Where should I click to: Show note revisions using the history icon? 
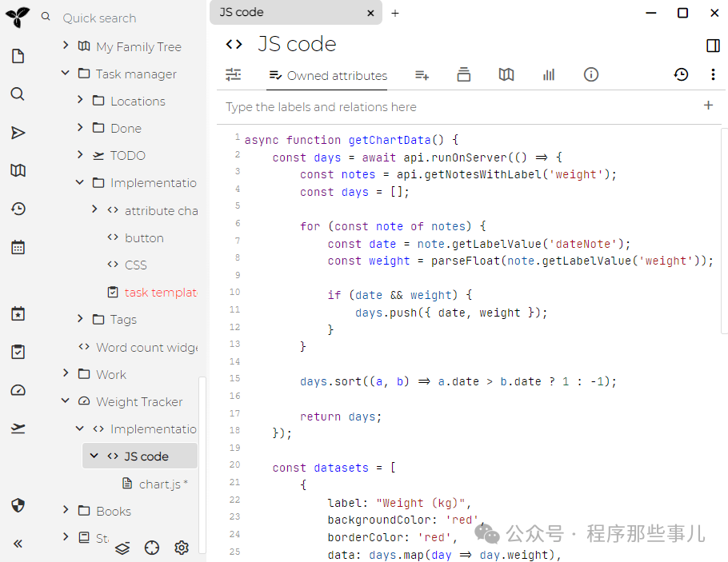(x=681, y=75)
